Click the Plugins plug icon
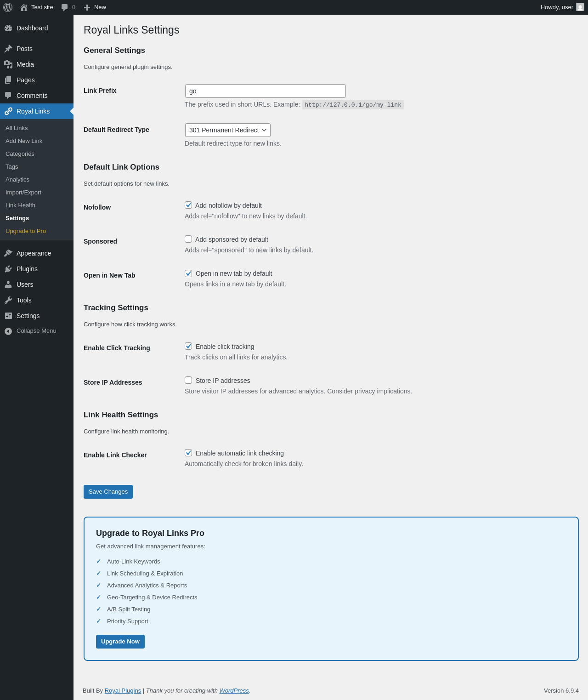Image resolution: width=588 pixels, height=700 pixels. pyautogui.click(x=8, y=269)
